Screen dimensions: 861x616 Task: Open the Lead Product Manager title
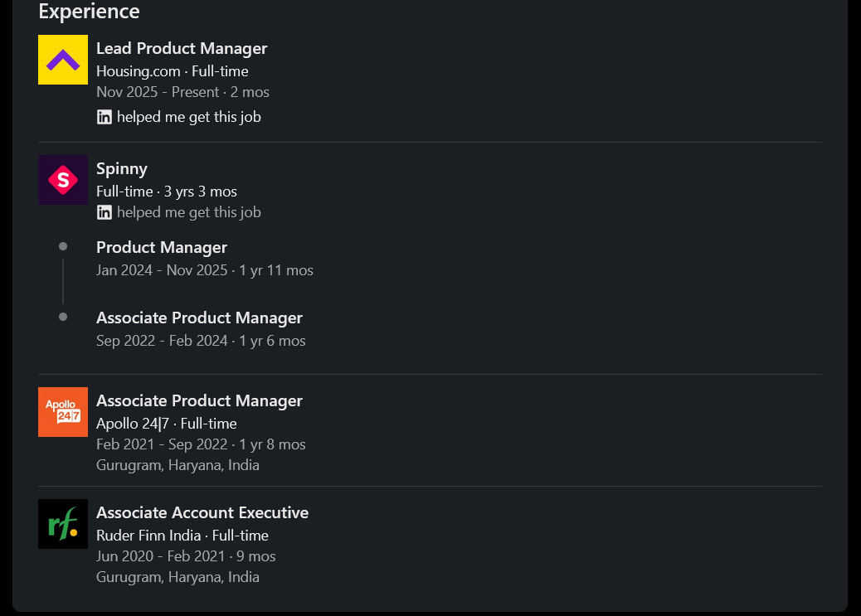click(182, 48)
